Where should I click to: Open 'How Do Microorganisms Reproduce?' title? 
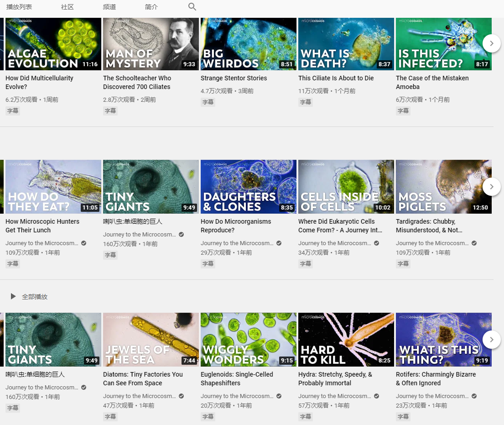(236, 226)
